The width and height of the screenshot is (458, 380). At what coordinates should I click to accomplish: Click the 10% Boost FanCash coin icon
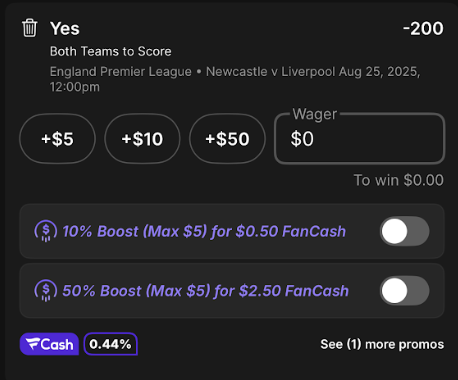[46, 231]
